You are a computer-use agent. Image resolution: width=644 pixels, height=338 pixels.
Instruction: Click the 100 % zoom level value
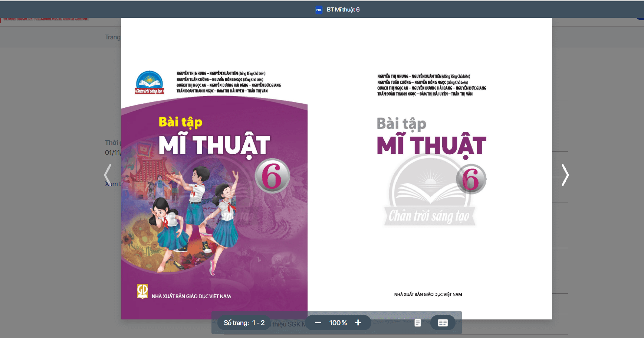tap(338, 323)
